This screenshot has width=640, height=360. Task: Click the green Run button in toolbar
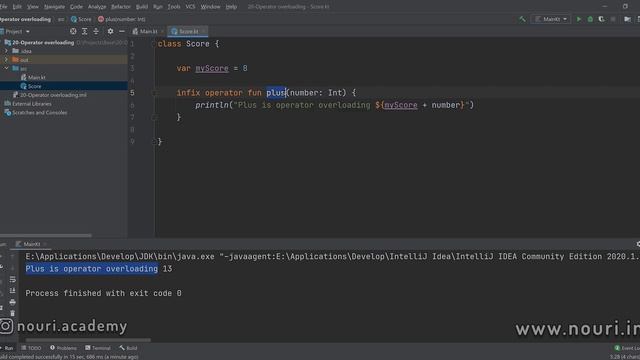(578, 19)
